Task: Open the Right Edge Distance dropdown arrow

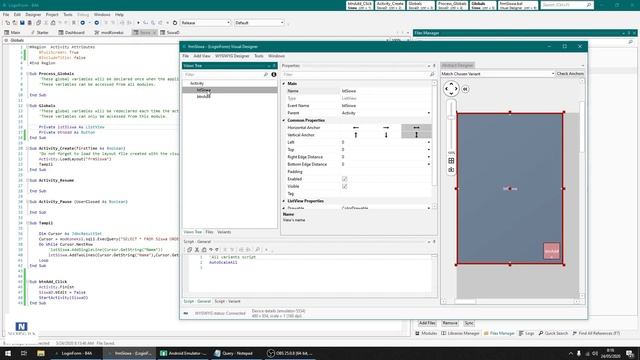Action: point(429,157)
